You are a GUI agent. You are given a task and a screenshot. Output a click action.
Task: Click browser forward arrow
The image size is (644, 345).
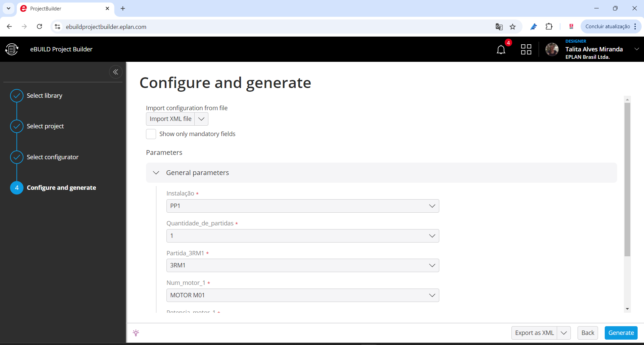click(24, 27)
